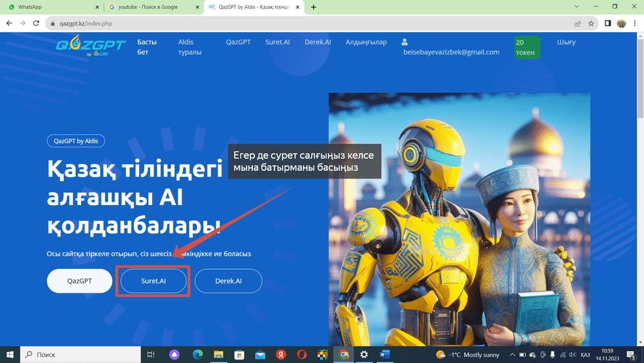644x363 pixels.
Task: Click the user profile icon above the email
Action: pyautogui.click(x=405, y=42)
